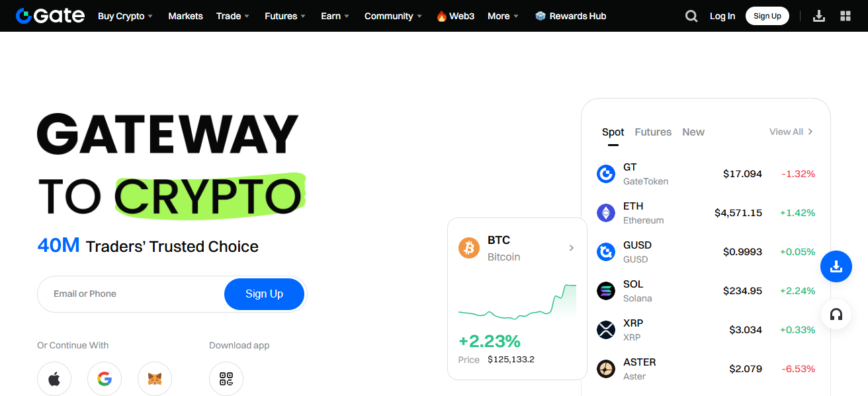Show the QR code download icon

tap(226, 379)
